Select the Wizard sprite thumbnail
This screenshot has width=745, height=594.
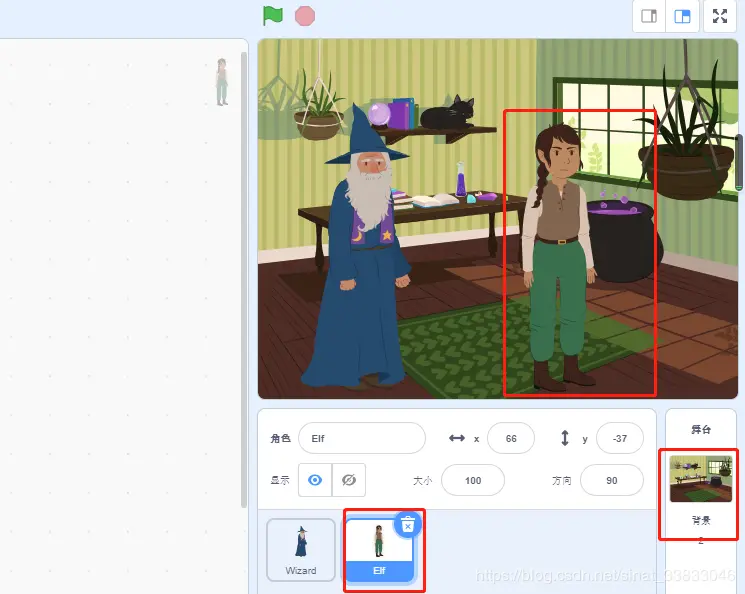301,550
